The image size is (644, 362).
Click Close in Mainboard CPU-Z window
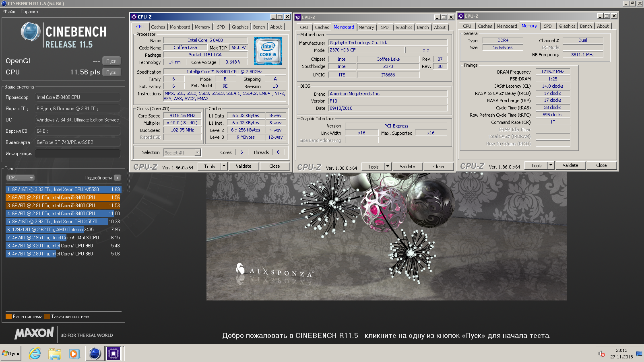click(x=438, y=167)
